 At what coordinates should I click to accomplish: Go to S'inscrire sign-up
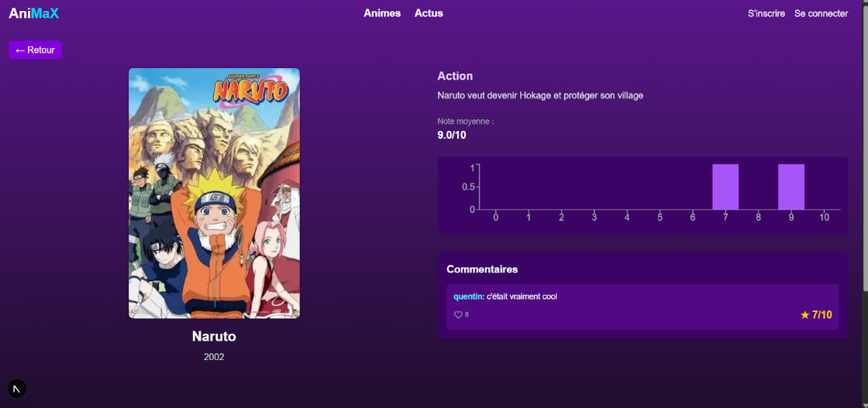tap(766, 14)
